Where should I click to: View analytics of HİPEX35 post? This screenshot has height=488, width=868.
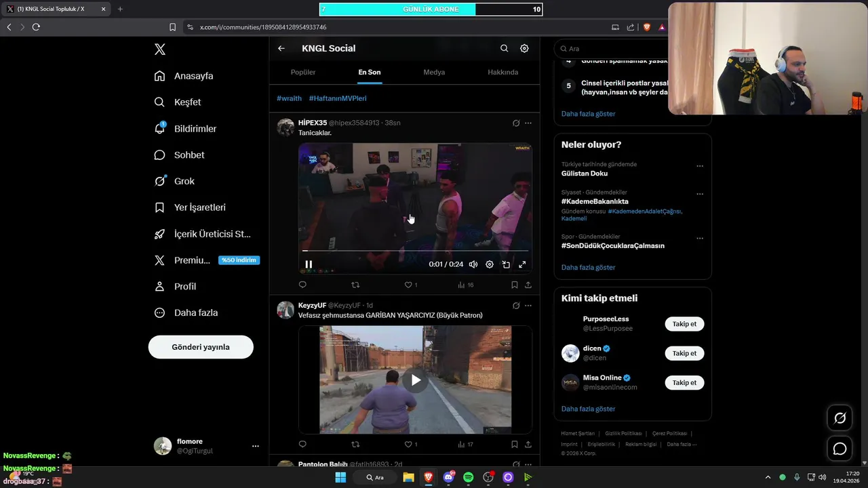pyautogui.click(x=465, y=285)
